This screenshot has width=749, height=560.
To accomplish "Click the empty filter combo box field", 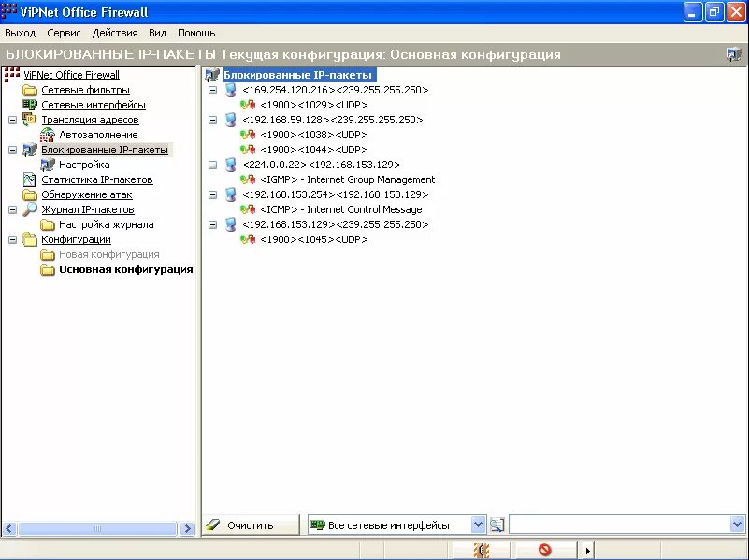I will coord(619,524).
